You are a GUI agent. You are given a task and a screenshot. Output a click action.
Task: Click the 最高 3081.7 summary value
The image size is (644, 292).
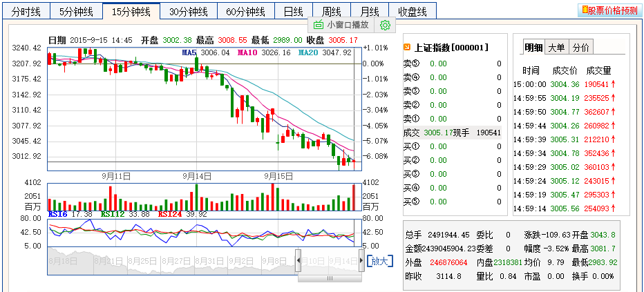(x=603, y=249)
